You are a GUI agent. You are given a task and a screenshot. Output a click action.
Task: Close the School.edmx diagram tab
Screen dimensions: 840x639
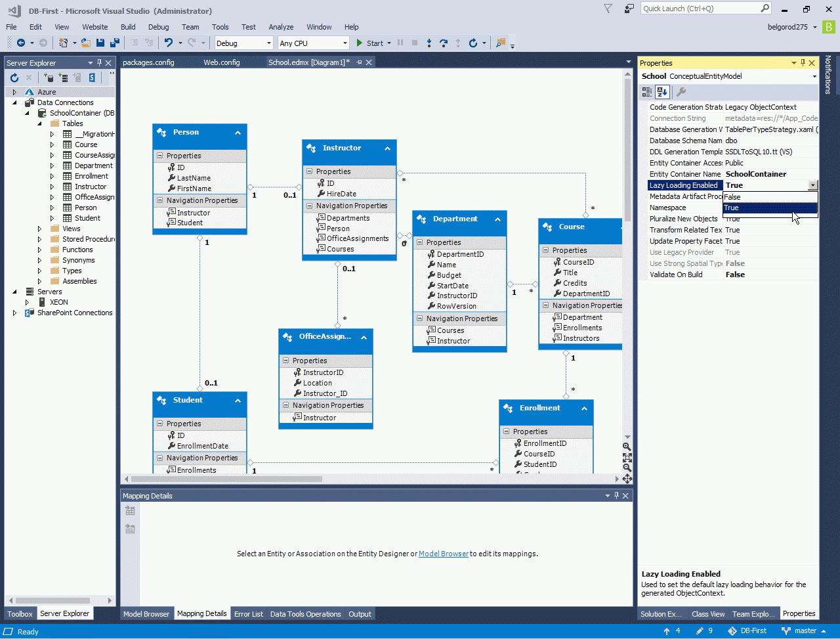point(369,62)
